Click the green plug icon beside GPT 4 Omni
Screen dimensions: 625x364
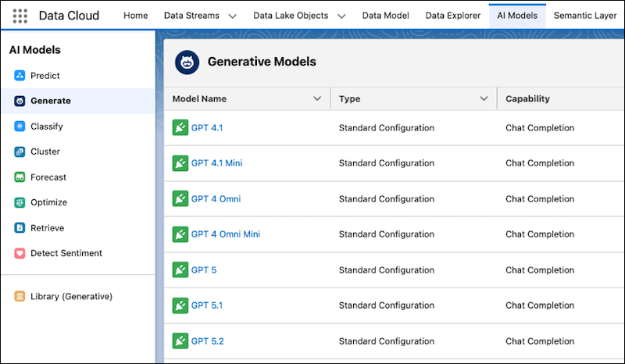(x=180, y=198)
